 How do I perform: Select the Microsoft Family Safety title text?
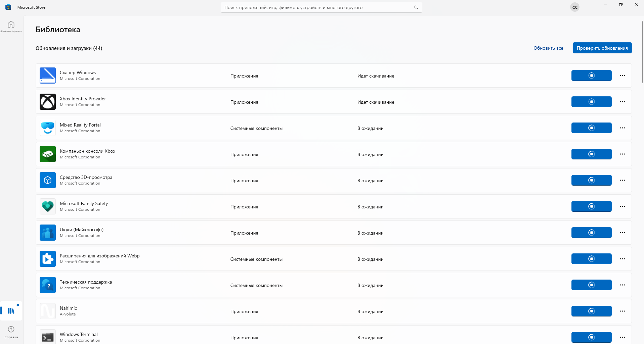click(84, 203)
